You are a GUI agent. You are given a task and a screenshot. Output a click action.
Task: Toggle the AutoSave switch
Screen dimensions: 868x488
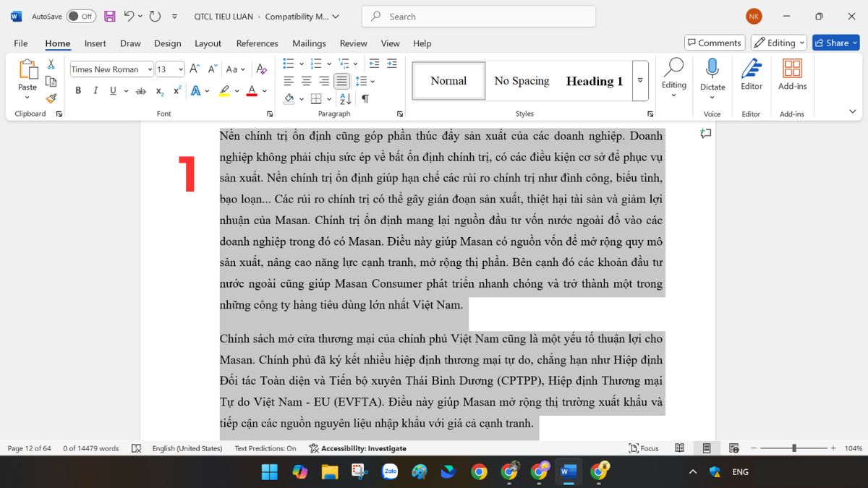81,16
